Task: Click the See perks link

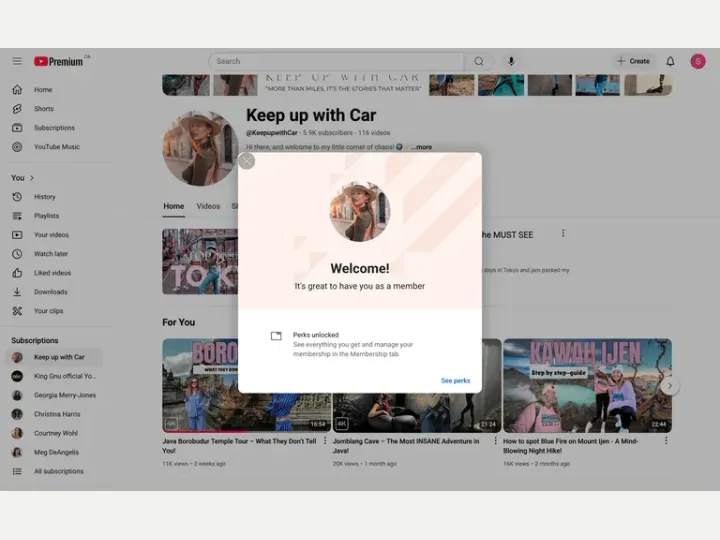Action: click(456, 381)
